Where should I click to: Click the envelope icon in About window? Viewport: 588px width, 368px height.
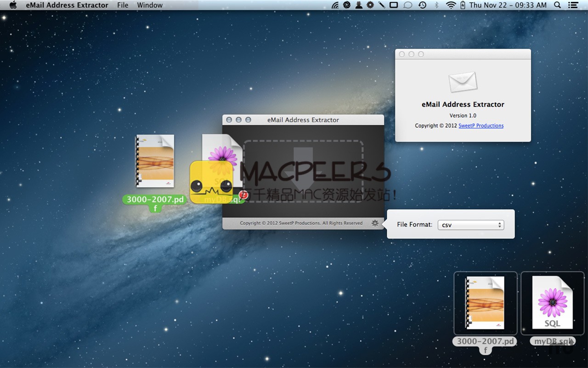click(463, 82)
